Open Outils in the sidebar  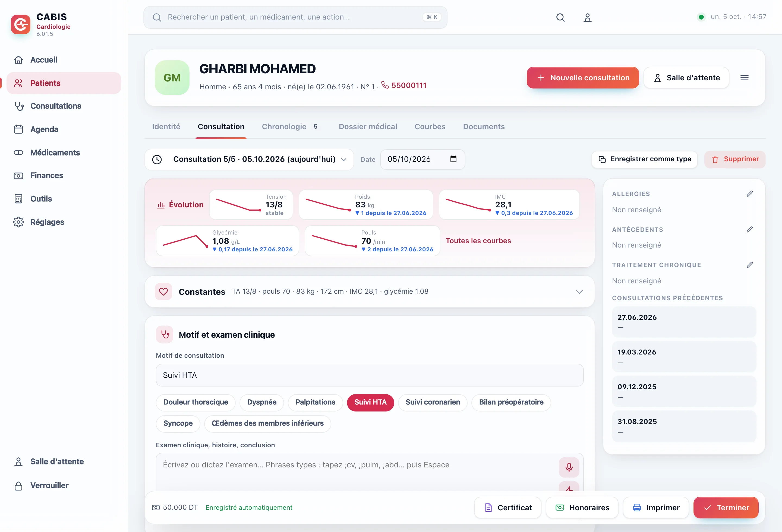pos(64,199)
